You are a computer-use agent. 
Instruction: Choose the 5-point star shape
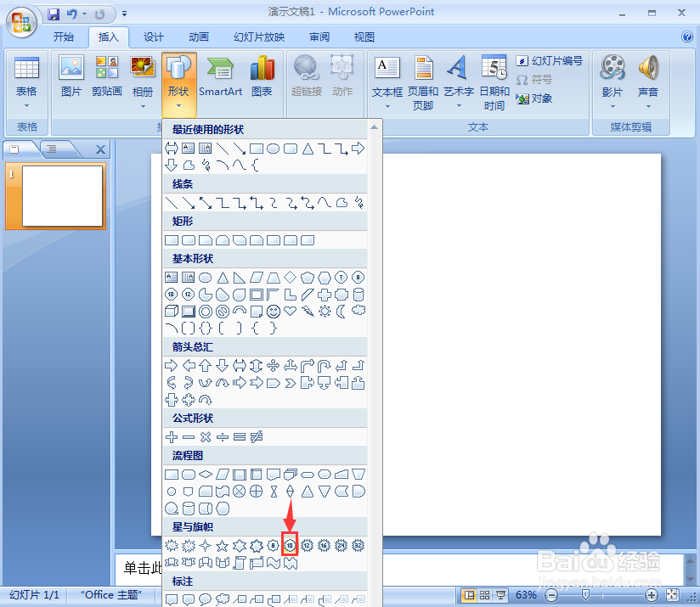click(223, 545)
